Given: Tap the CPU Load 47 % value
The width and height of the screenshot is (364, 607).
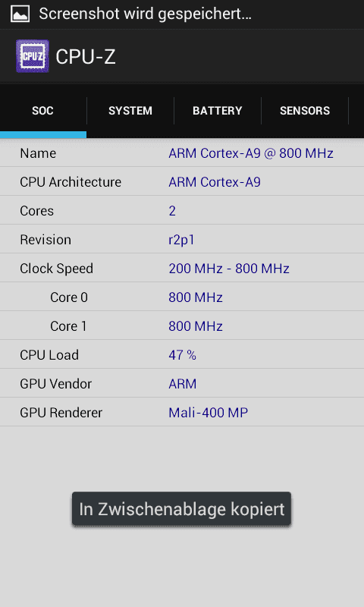Looking at the screenshot, I should (182, 355).
